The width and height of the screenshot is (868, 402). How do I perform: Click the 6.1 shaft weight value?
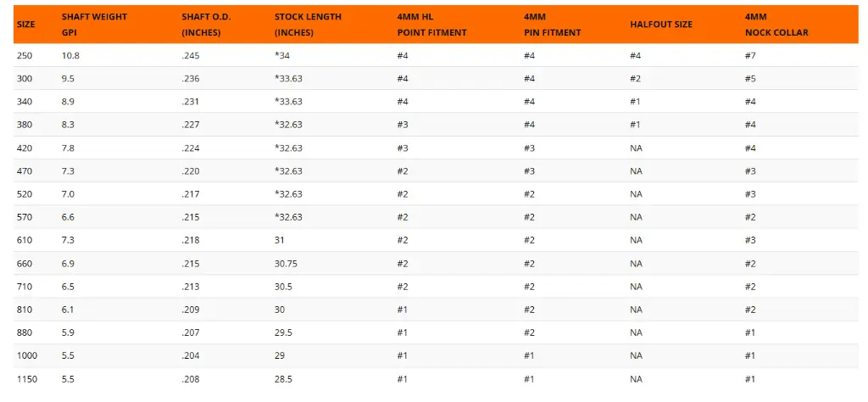[x=68, y=310]
